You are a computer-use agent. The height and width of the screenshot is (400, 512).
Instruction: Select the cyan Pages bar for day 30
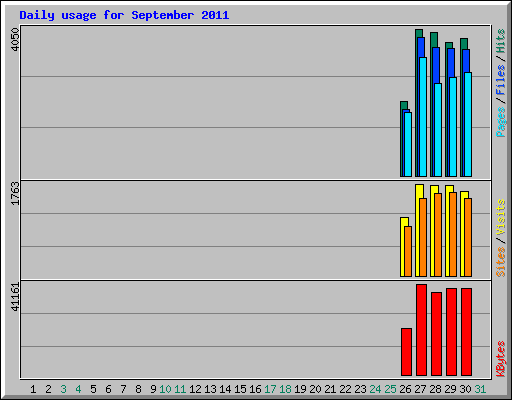point(468,124)
